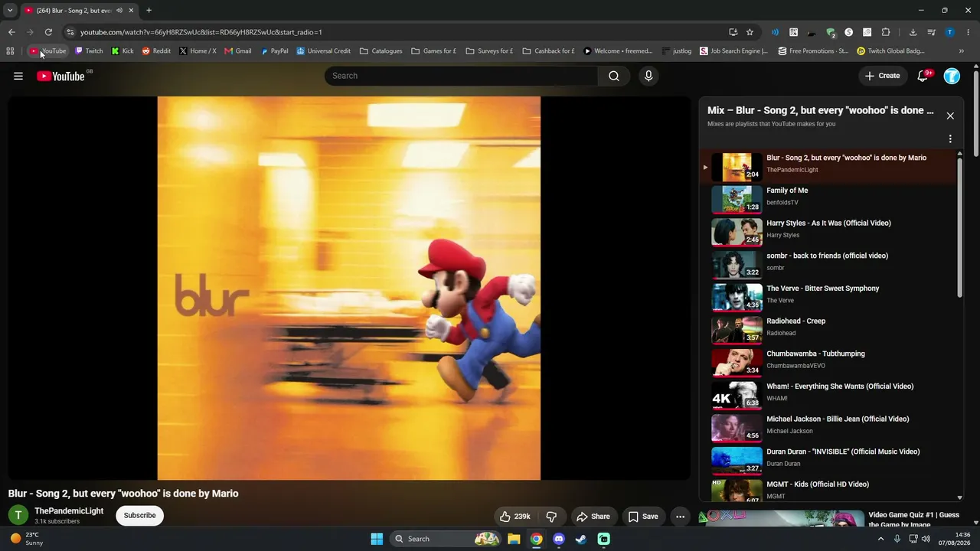The width and height of the screenshot is (980, 551).
Task: Click the Windows taskbar search box
Action: coord(446,539)
